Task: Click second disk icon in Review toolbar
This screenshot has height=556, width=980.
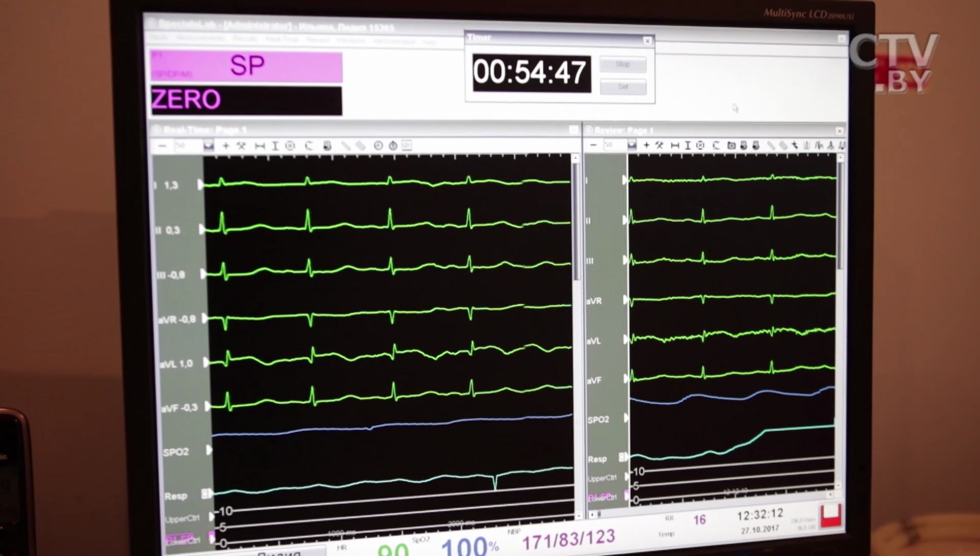Action: (756, 145)
